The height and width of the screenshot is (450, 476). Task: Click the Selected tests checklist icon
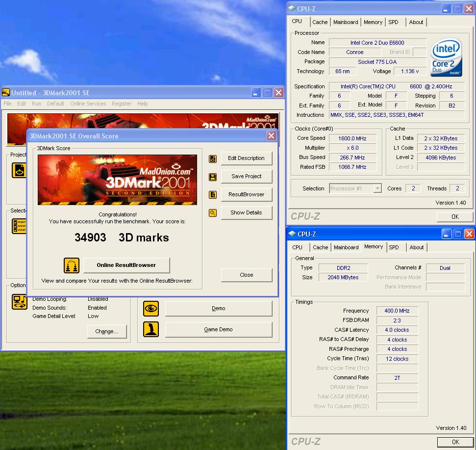pyautogui.click(x=19, y=226)
